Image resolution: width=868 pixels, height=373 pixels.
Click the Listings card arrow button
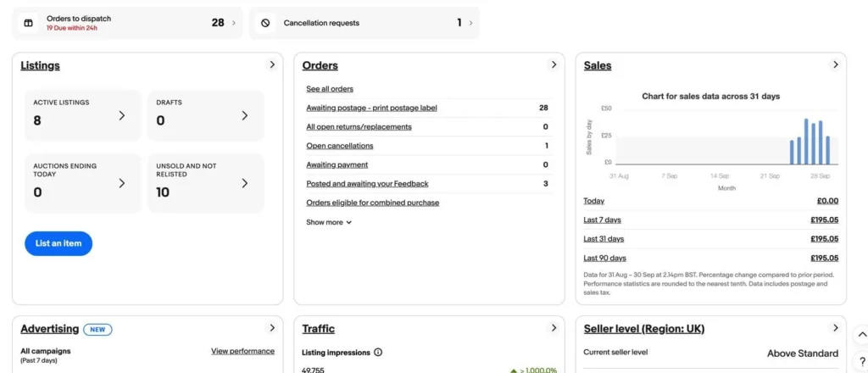pyautogui.click(x=272, y=64)
